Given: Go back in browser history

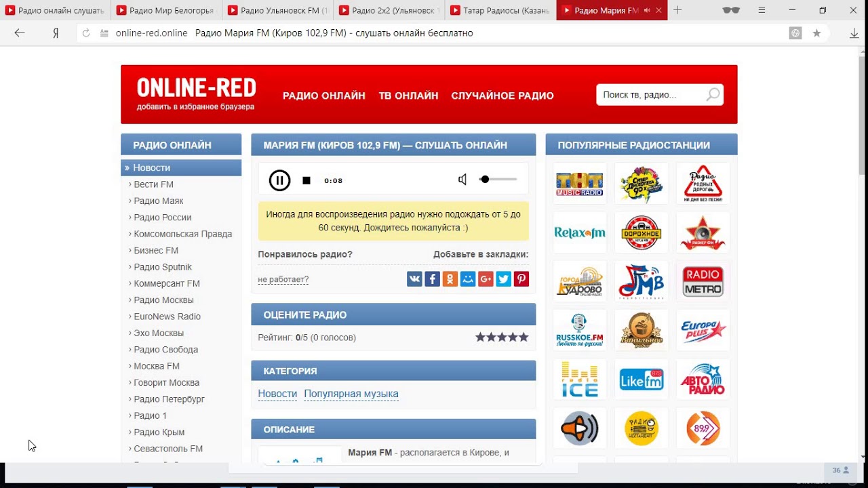Looking at the screenshot, I should point(20,33).
